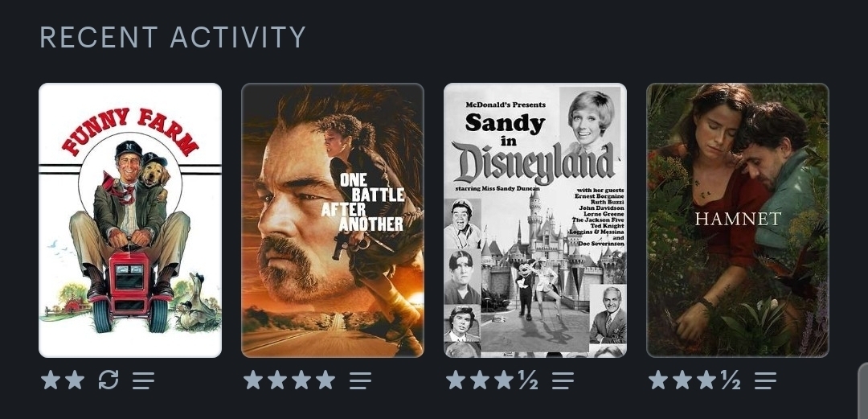Click the fourth star under One Battle After Another
The width and height of the screenshot is (868, 419).
click(x=325, y=380)
